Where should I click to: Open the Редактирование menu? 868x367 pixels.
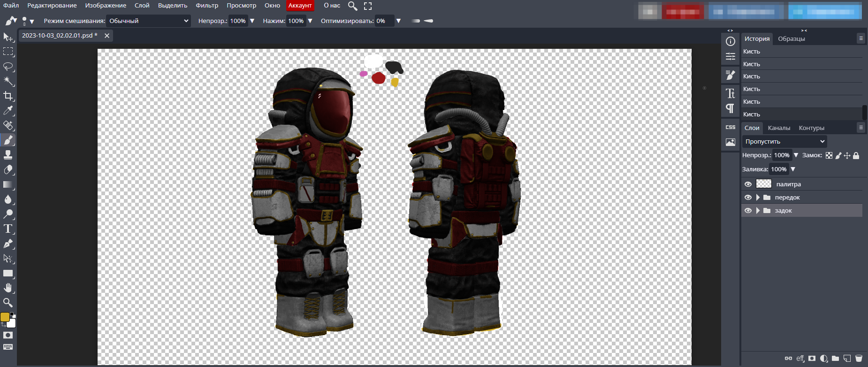point(52,6)
